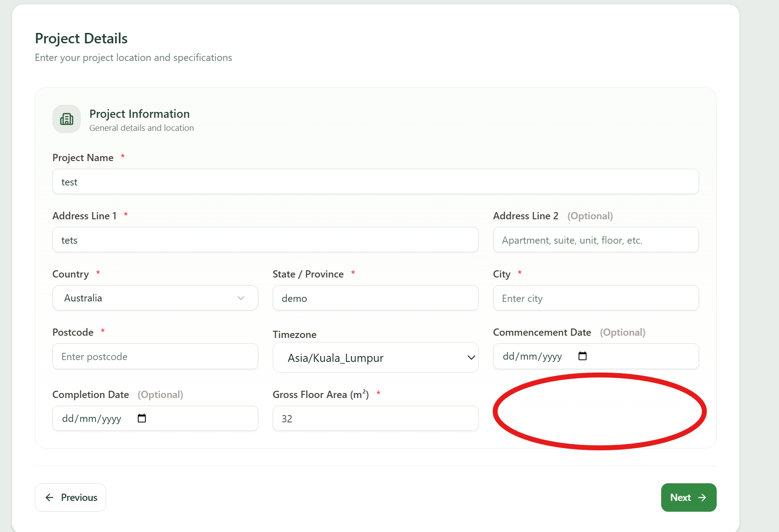Click the Gross Floor Area input field

(x=376, y=418)
